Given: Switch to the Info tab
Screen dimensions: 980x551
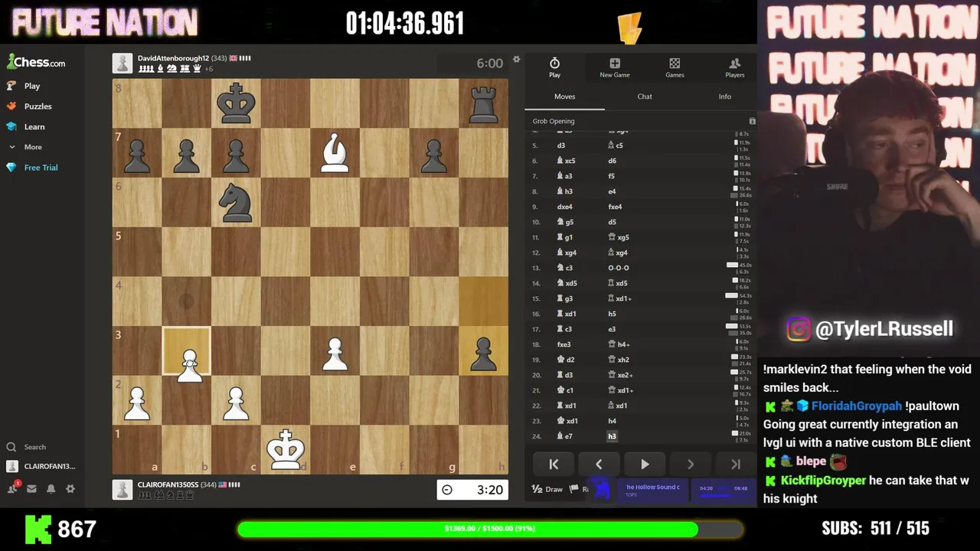Looking at the screenshot, I should click(724, 96).
